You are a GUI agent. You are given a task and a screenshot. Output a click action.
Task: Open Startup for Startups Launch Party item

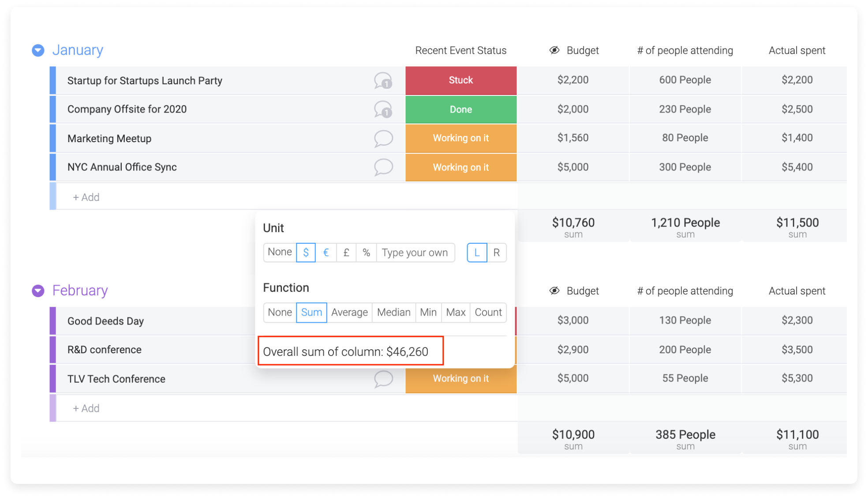145,80
